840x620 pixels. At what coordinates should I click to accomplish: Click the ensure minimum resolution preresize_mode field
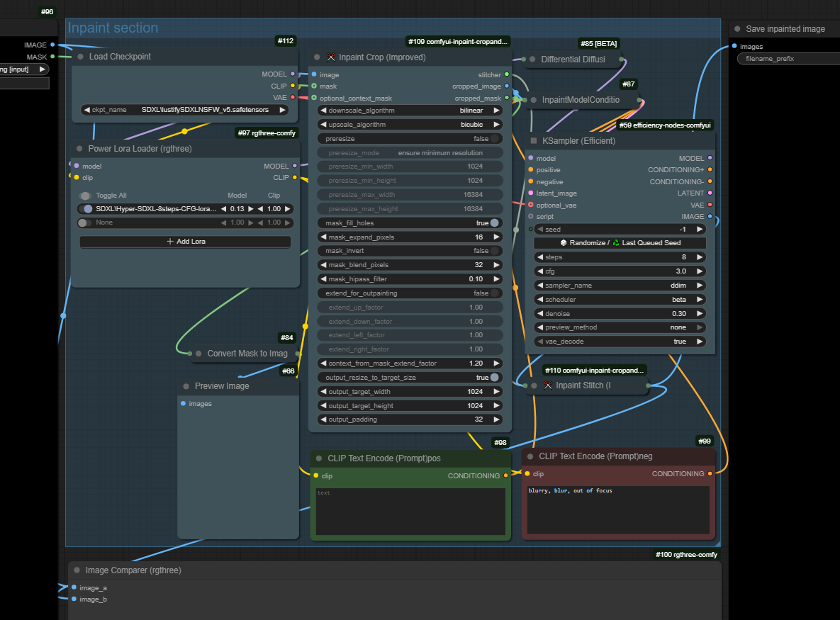coord(410,153)
